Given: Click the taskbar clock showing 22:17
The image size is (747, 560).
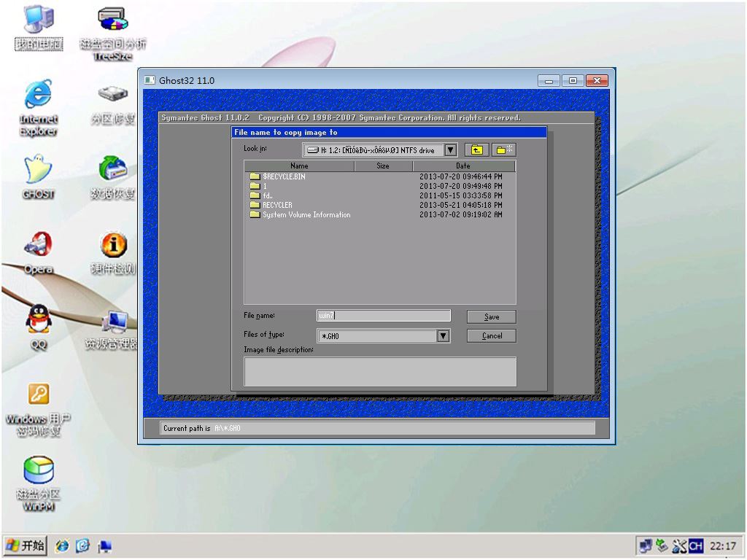Looking at the screenshot, I should pos(722,545).
